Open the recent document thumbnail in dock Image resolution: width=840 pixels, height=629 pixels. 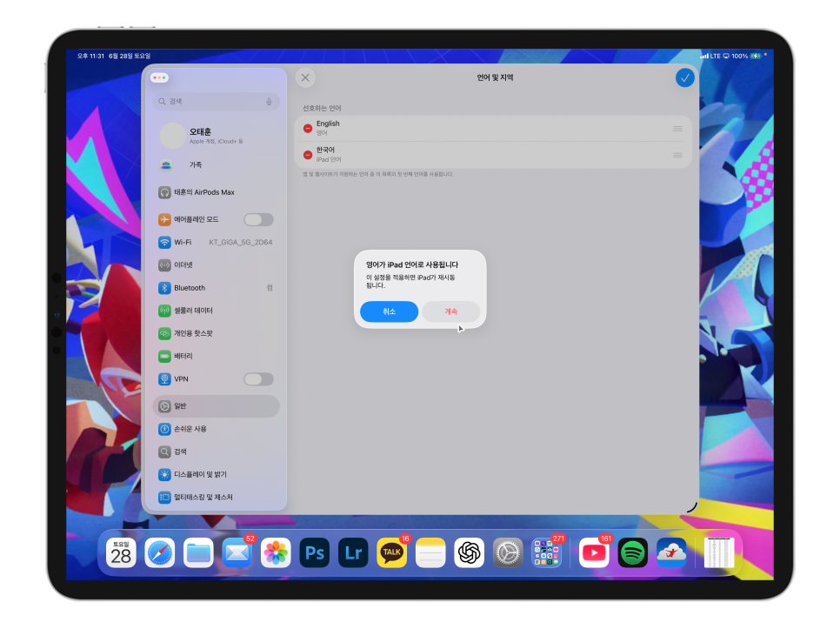coord(719,553)
